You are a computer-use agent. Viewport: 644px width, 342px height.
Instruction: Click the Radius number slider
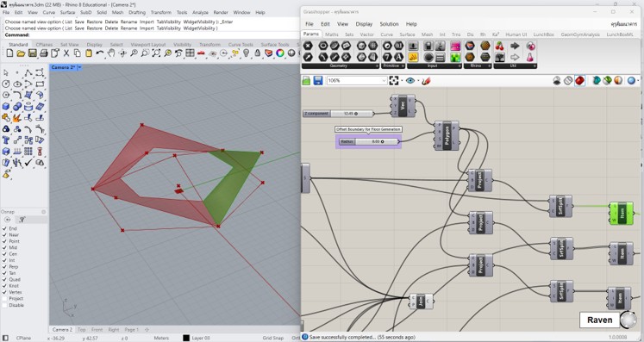(368, 141)
